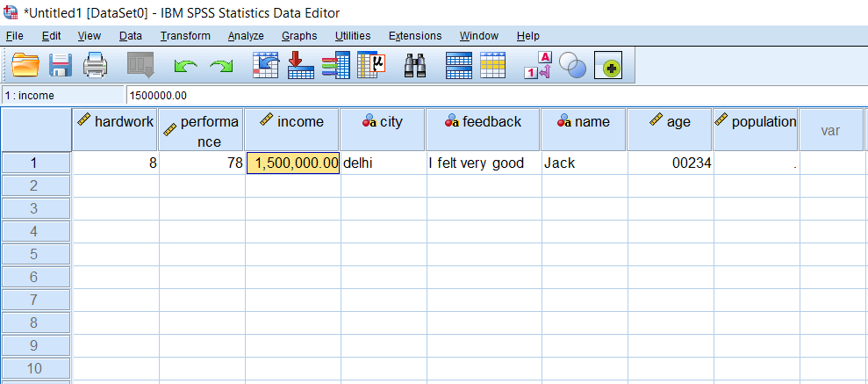Viewport: 868px width, 384px height.
Task: Click the '1 : income' cell reference box
Action: pos(62,95)
